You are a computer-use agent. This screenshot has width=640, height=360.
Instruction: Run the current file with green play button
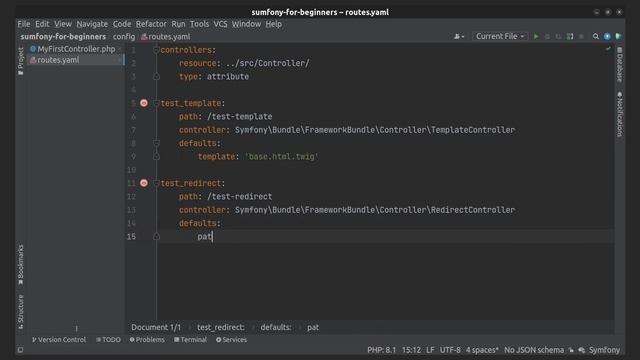(536, 36)
